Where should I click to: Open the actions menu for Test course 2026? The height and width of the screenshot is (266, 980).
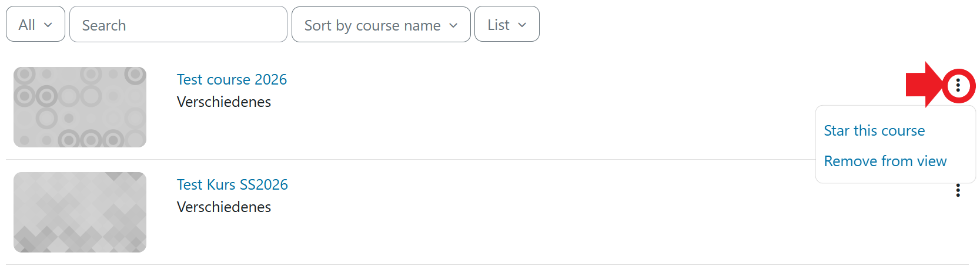coord(958,86)
